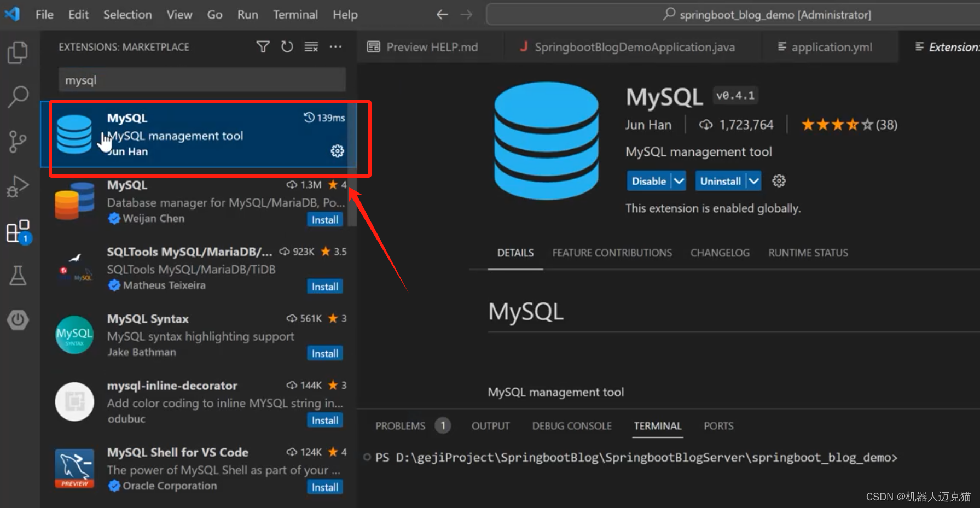Install MySQL Shell for VS Code
The image size is (980, 508).
pos(325,487)
